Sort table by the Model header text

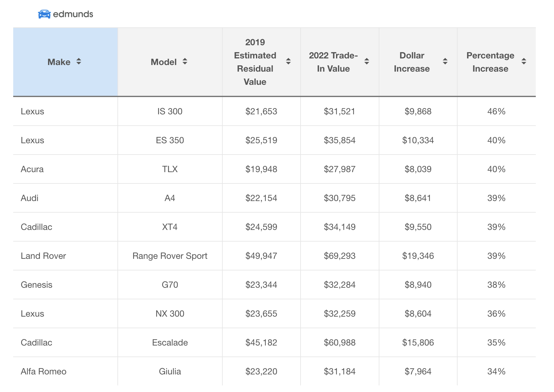click(x=164, y=62)
